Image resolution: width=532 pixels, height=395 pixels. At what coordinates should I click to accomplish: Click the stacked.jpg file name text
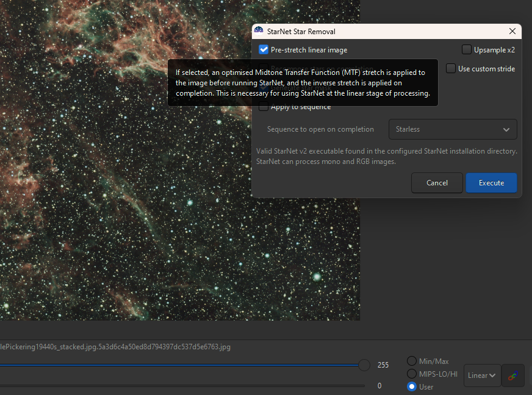(x=115, y=347)
